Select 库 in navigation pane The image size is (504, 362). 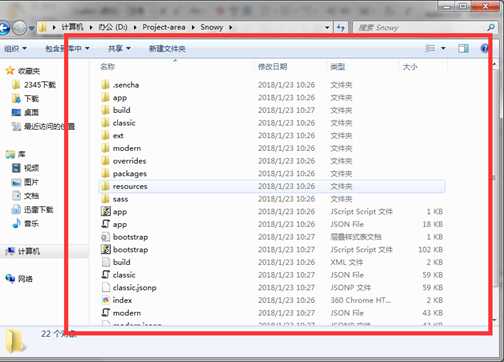pos(22,154)
